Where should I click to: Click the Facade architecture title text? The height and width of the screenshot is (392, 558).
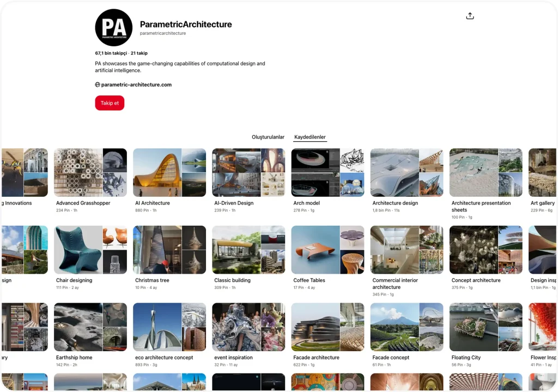click(316, 358)
